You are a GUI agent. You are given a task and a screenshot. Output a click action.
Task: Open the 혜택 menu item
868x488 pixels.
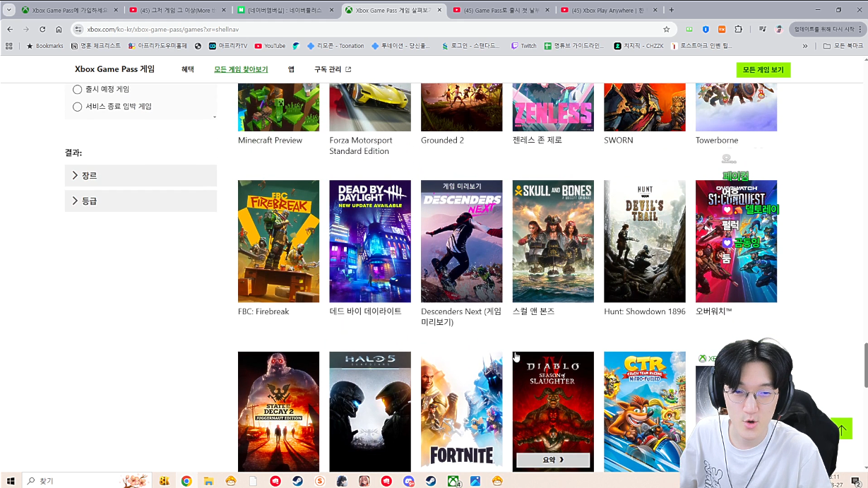tap(187, 69)
